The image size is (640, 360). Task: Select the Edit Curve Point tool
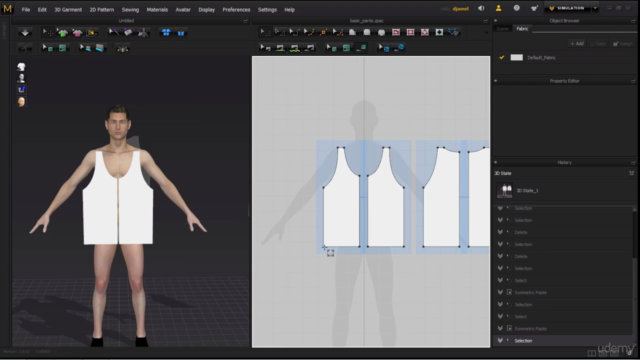click(x=309, y=32)
